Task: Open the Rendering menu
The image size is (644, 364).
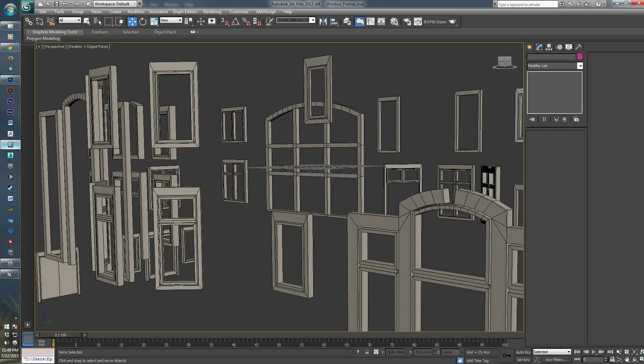Action: (212, 11)
